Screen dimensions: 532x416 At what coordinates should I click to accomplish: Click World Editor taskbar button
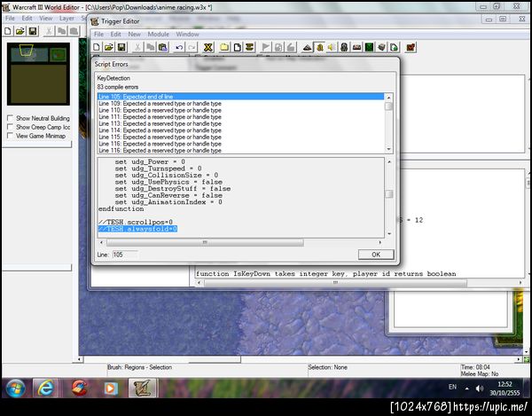click(143, 388)
